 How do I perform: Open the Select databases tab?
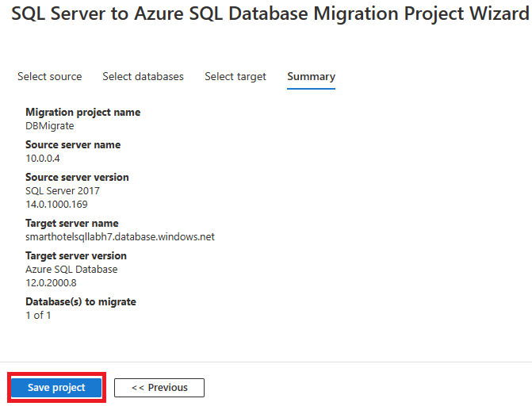click(x=143, y=76)
